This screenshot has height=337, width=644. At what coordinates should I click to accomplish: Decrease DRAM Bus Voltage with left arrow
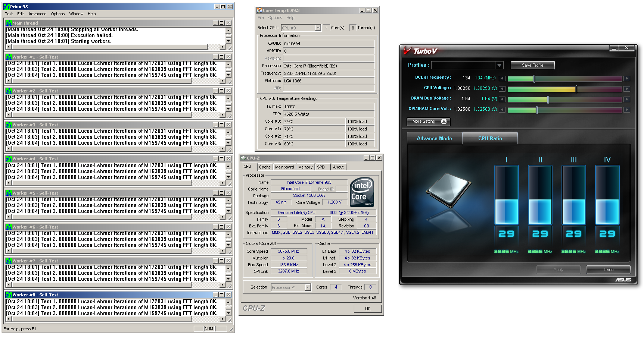[502, 99]
